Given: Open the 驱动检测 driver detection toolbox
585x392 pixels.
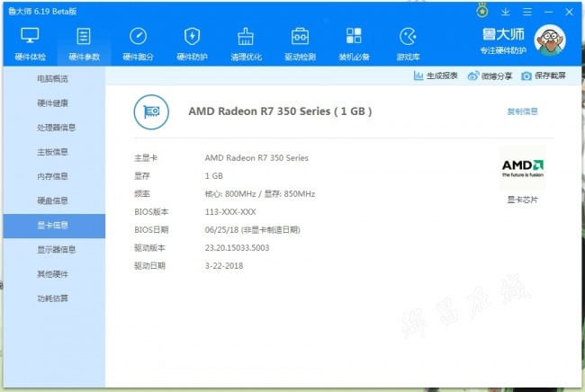Looking at the screenshot, I should 300,44.
